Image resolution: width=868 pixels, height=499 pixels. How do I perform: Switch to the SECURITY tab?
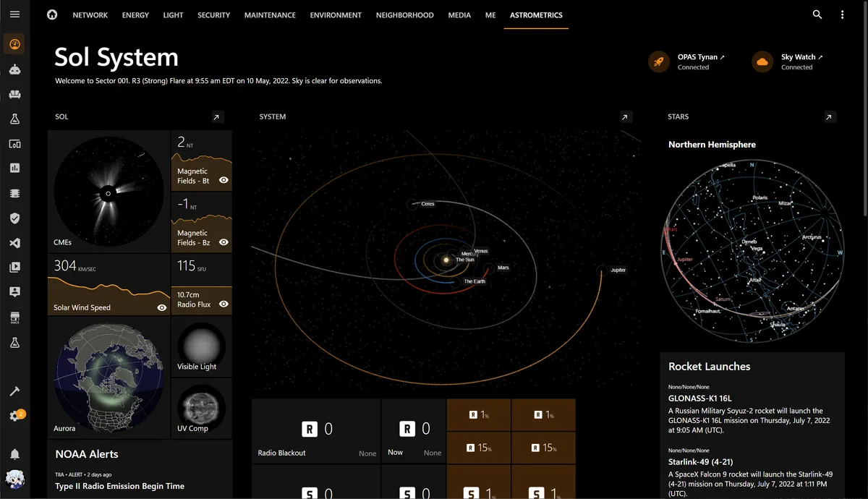click(214, 14)
